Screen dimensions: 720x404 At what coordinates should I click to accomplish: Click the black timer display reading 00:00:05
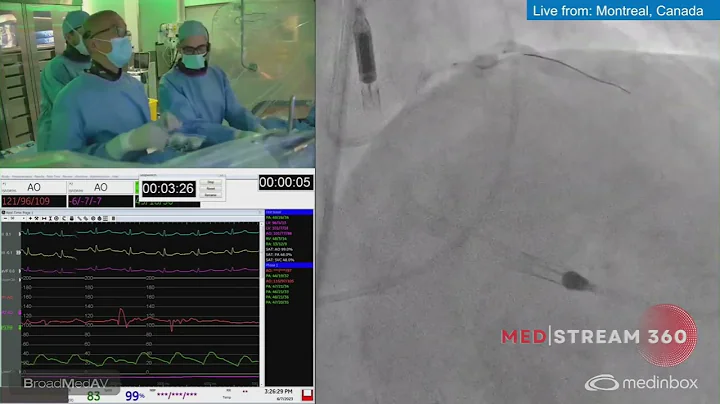[x=285, y=182]
